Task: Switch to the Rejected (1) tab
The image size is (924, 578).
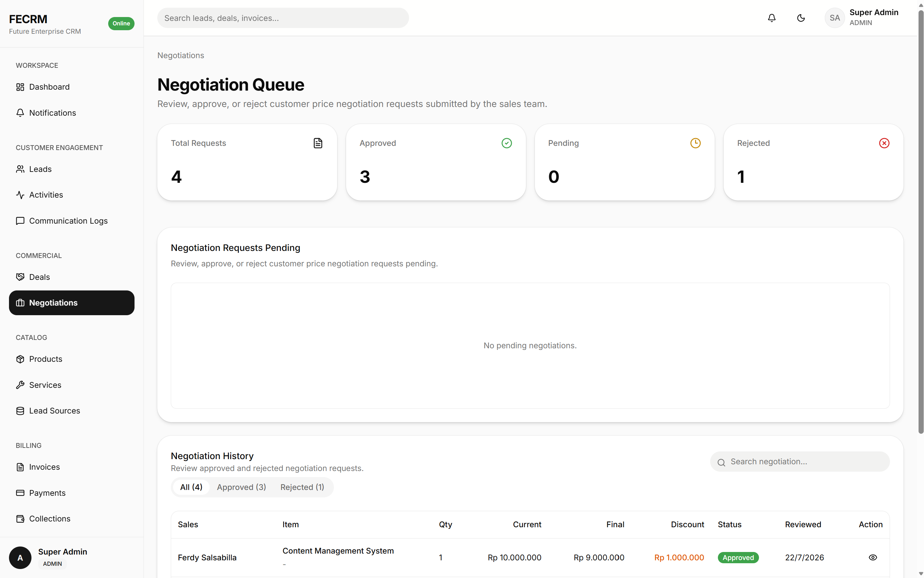Action: tap(302, 487)
